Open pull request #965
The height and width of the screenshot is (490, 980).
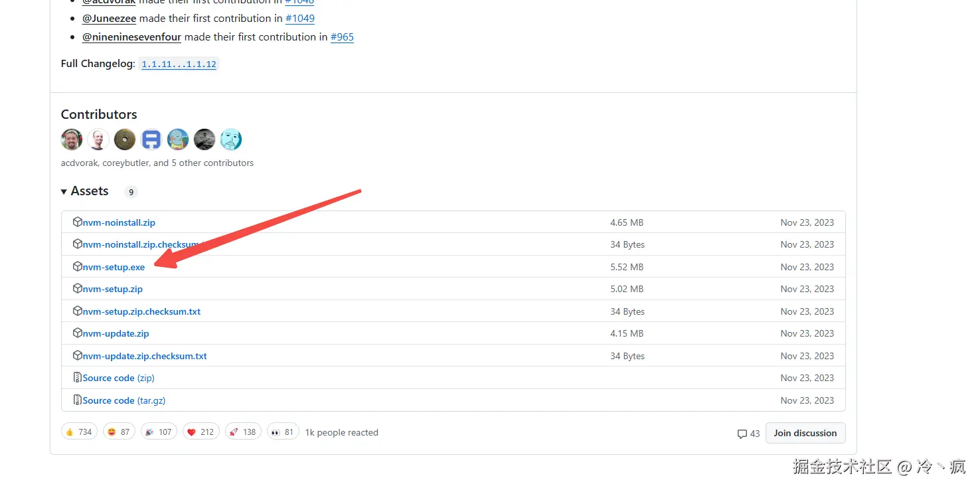(x=342, y=37)
